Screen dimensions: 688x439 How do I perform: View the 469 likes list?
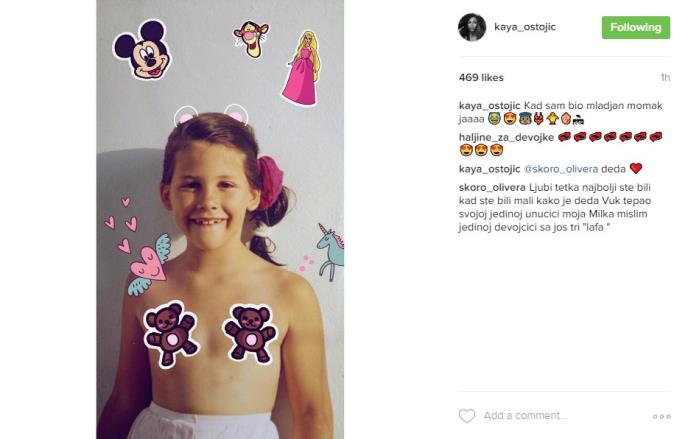click(x=481, y=78)
